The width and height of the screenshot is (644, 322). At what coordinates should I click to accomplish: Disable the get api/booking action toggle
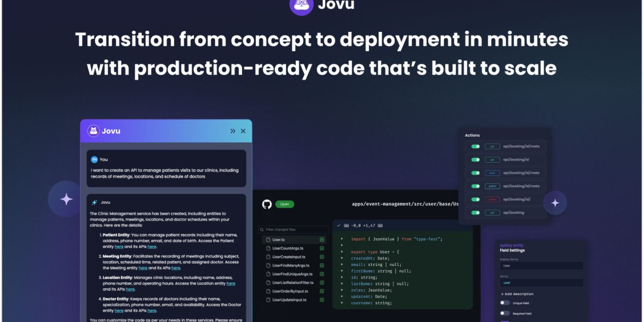[476, 212]
